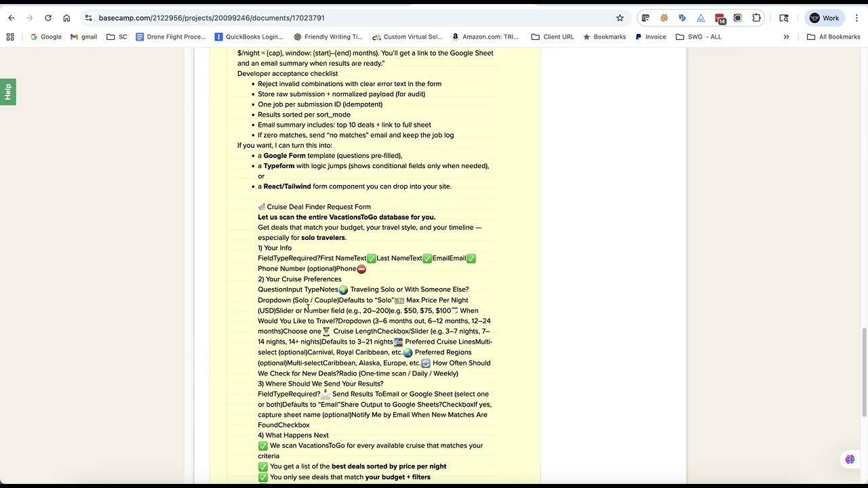
Task: Open the green Help tab
Action: 7,92
